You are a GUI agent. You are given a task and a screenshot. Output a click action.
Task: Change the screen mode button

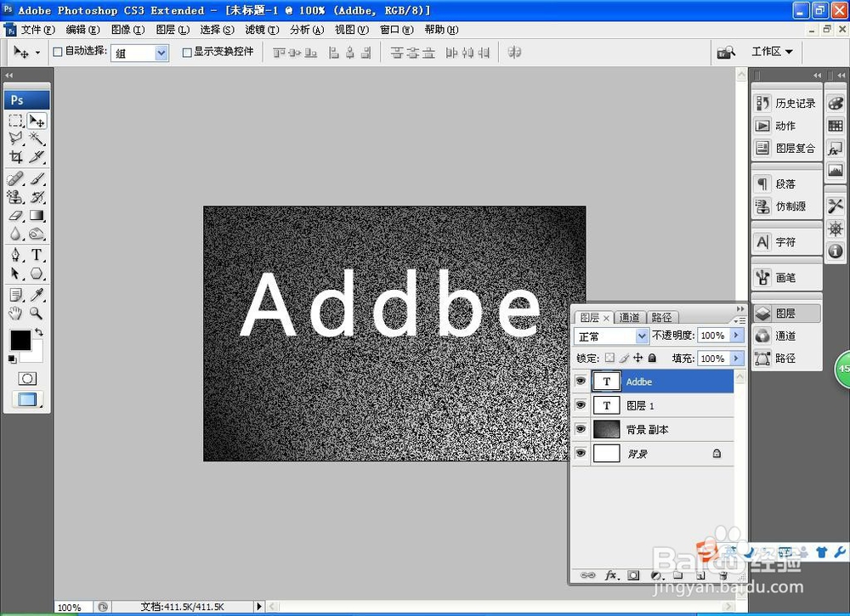pyautogui.click(x=27, y=399)
